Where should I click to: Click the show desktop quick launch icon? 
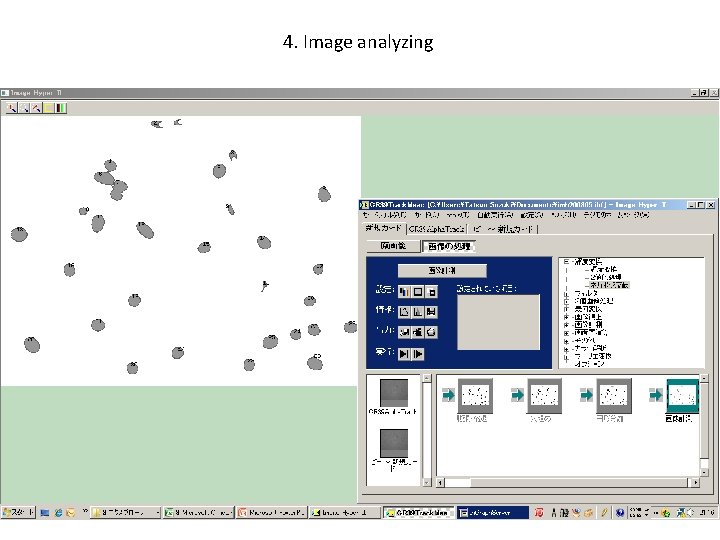pos(45,513)
